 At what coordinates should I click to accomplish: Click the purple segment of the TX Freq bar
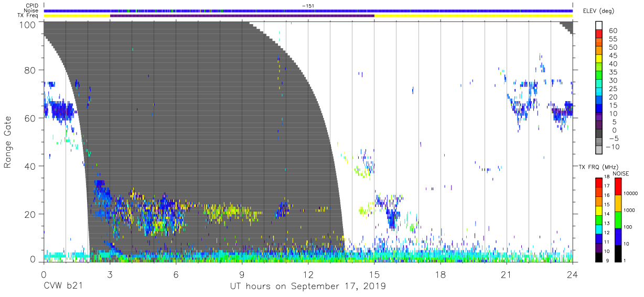[242, 16]
